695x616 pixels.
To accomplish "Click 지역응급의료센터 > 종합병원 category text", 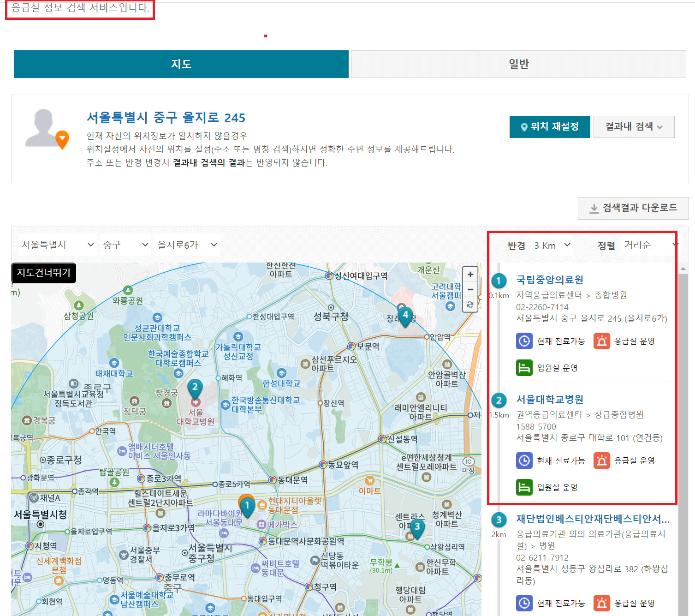I will (571, 295).
